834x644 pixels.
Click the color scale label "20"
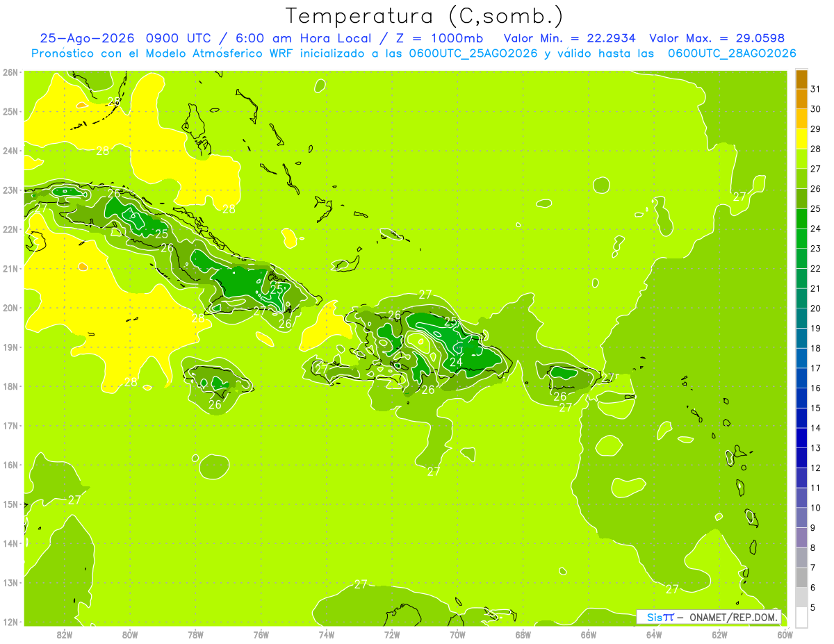[x=816, y=308]
